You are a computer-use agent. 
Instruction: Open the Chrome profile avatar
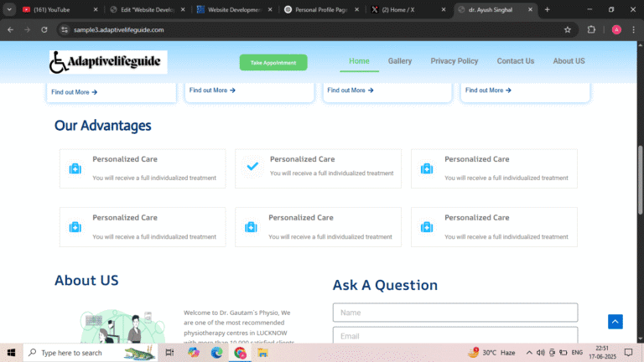(616, 29)
